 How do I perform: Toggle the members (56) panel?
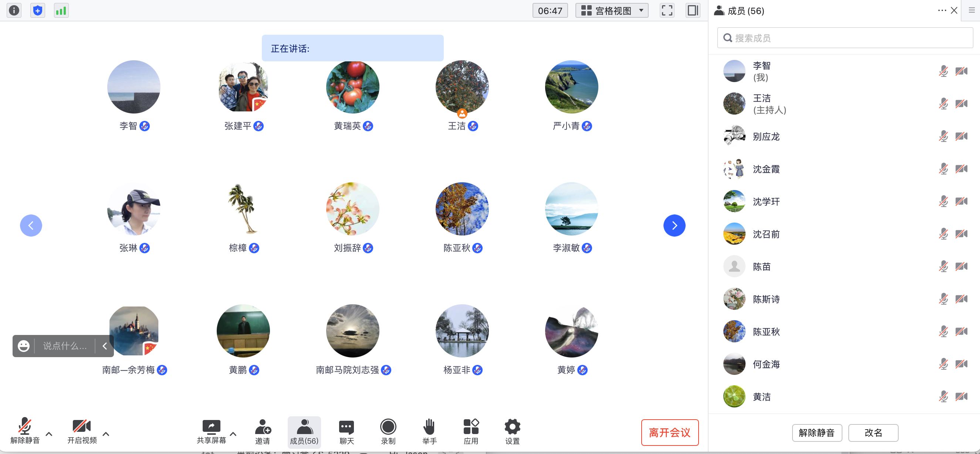(304, 431)
